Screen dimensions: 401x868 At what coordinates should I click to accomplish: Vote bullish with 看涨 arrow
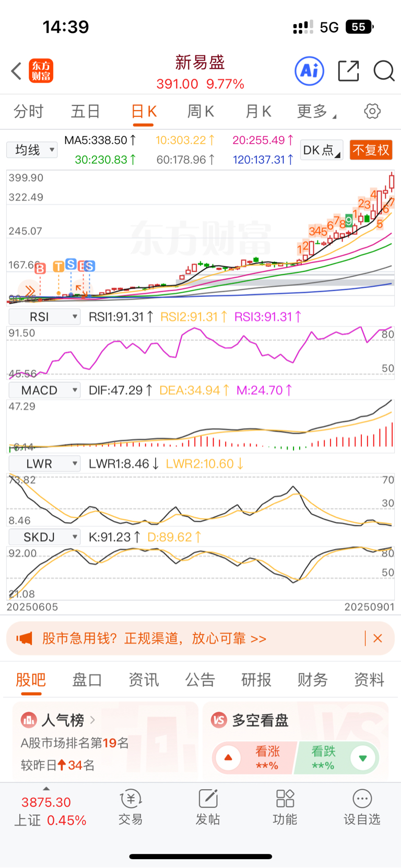click(228, 758)
